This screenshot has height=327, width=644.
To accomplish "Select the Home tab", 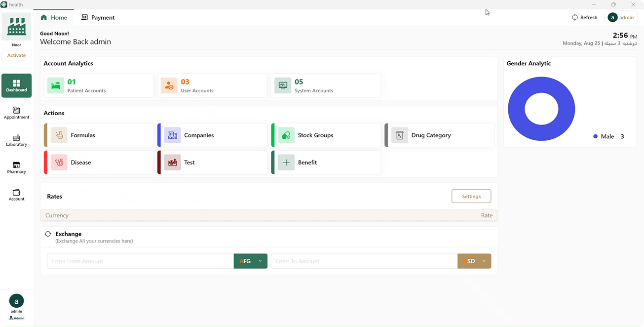I will (54, 17).
